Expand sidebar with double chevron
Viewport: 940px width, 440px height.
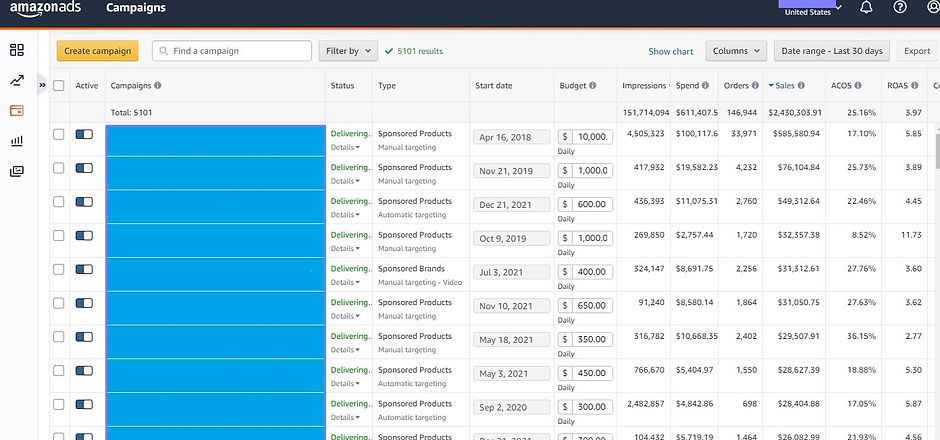(x=42, y=85)
